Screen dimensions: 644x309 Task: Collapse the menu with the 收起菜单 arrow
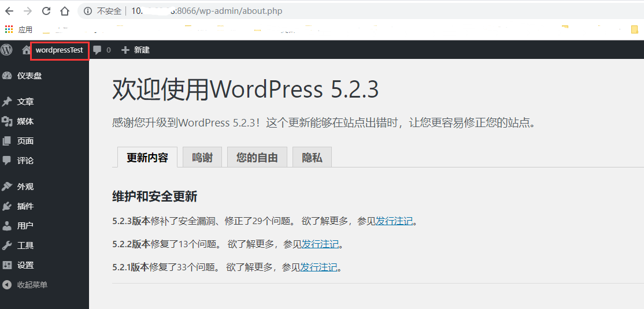(6, 285)
